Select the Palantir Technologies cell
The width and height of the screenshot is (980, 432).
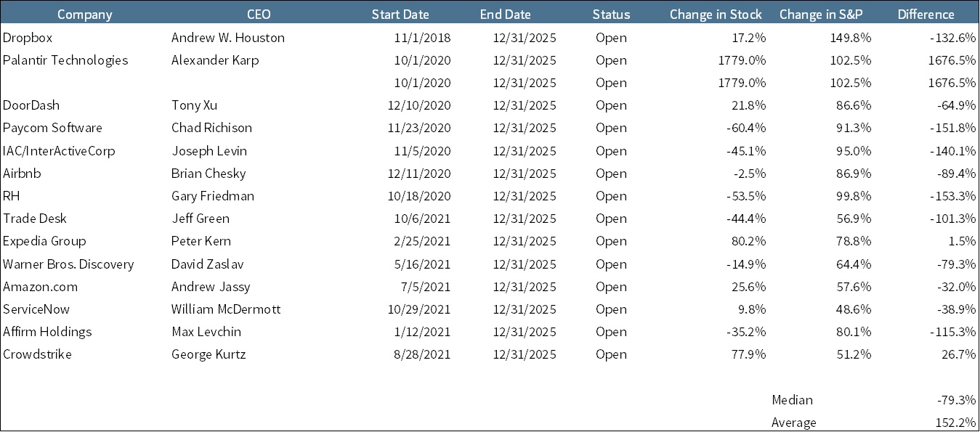tap(65, 60)
